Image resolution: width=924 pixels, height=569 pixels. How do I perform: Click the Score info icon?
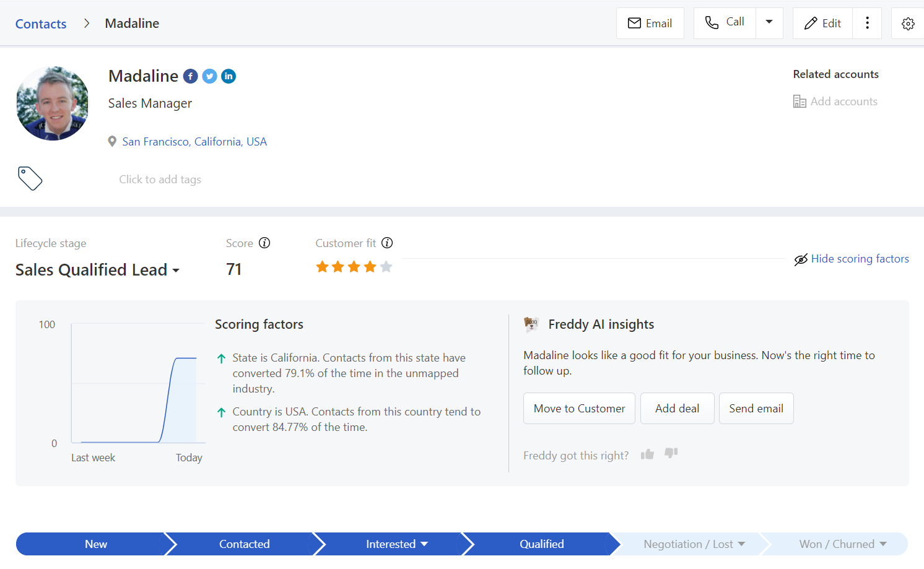(264, 243)
